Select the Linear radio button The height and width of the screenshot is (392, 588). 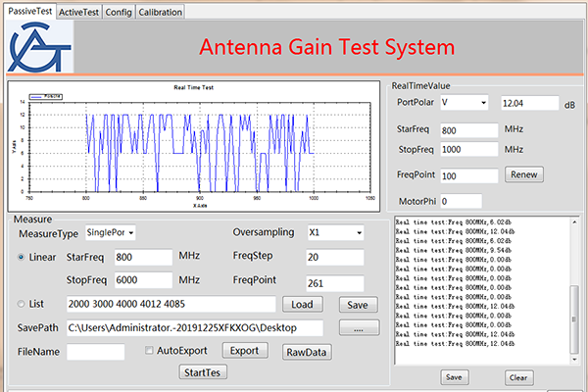[23, 257]
